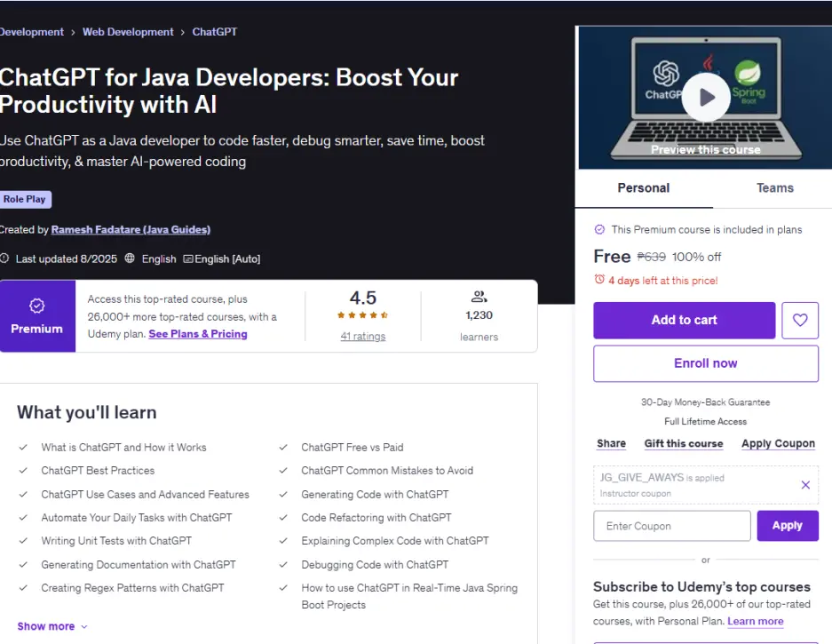
Task: Open See Plans & Pricing link
Action: [198, 334]
